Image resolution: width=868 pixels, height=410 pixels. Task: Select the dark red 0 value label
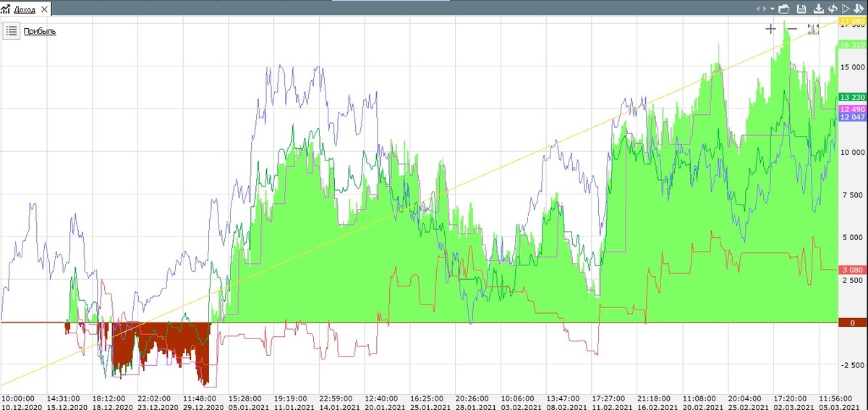852,323
